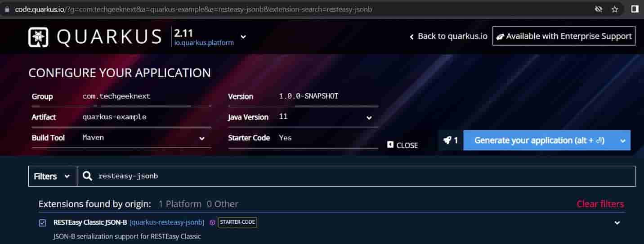644x244 pixels.
Task: Click the magnifier icon in search box
Action: [88, 176]
